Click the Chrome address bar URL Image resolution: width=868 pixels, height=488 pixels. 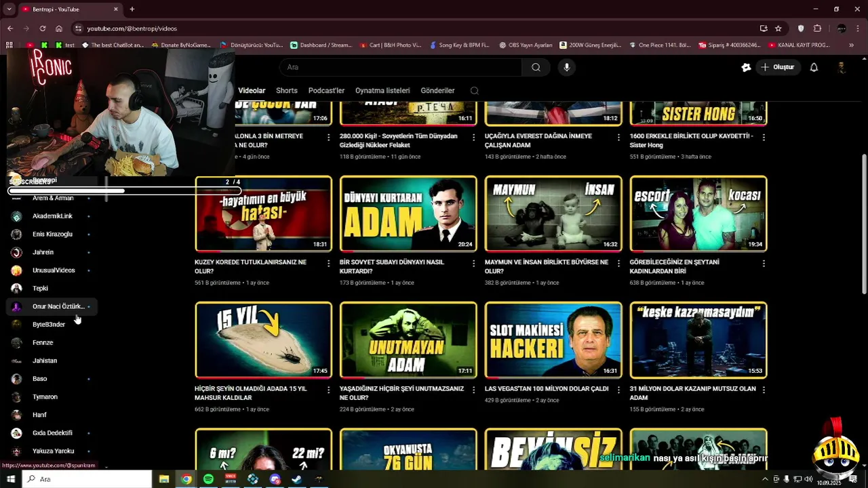point(132,28)
